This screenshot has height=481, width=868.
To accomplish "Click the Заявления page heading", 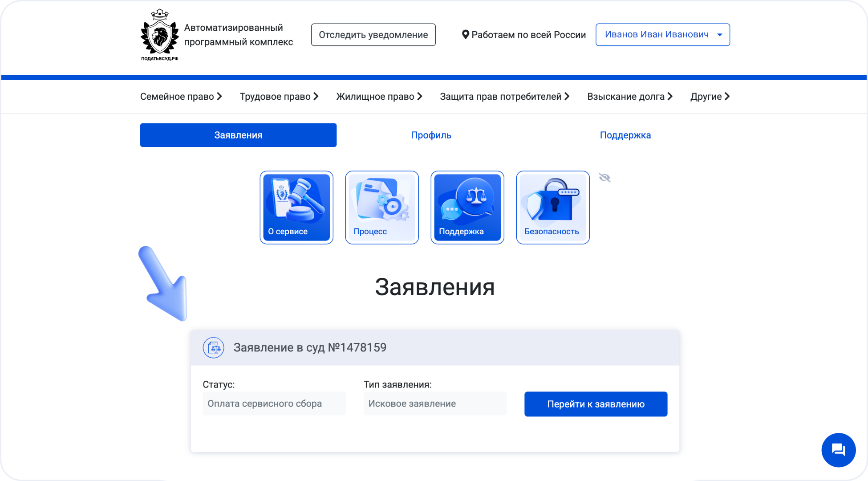I will click(x=435, y=287).
